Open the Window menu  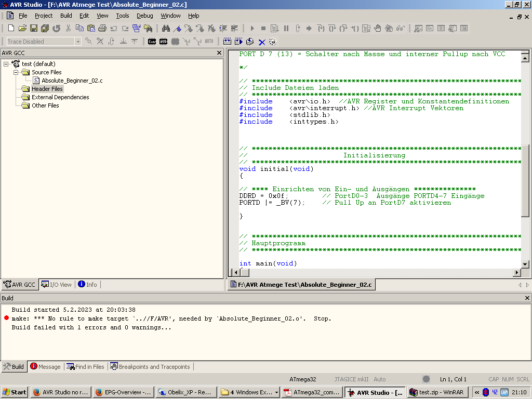click(x=170, y=16)
